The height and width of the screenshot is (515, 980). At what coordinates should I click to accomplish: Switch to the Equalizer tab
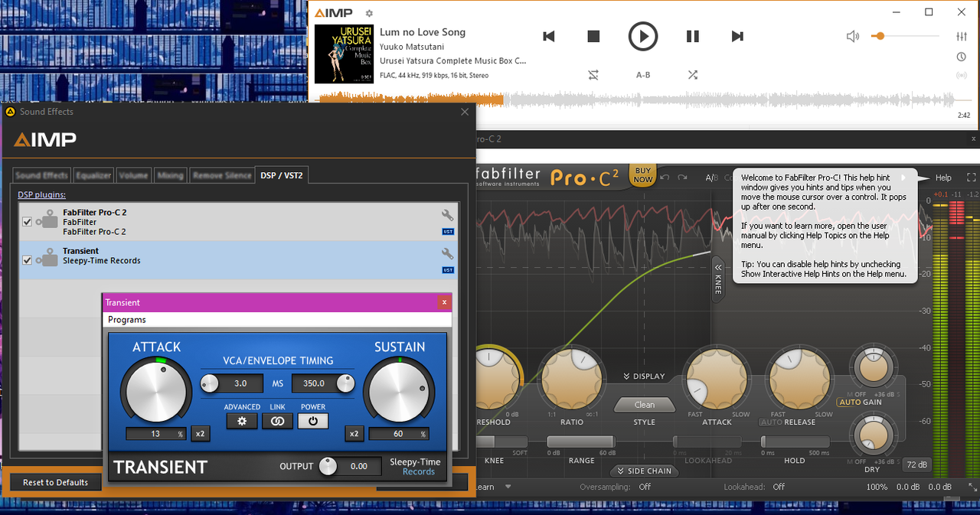94,175
